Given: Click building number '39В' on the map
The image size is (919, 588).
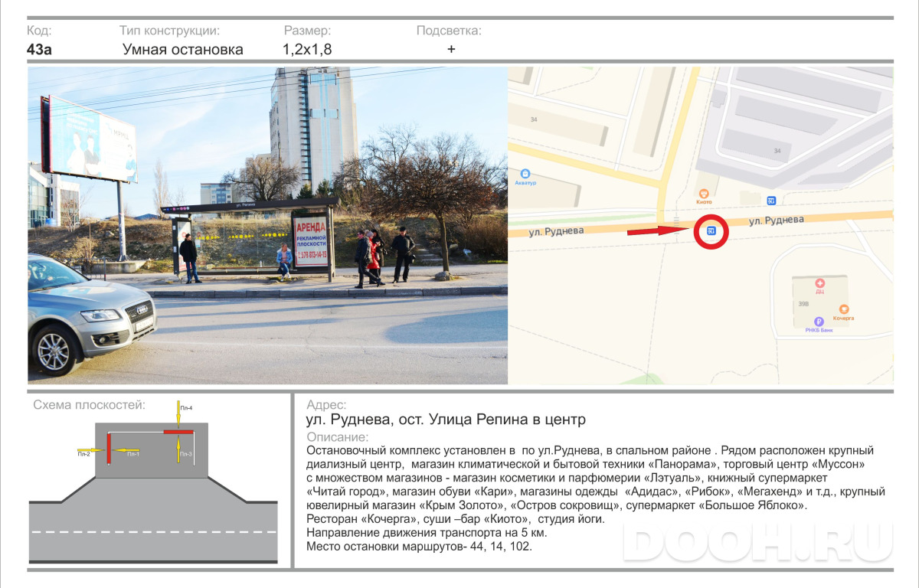Looking at the screenshot, I should pos(803,304).
